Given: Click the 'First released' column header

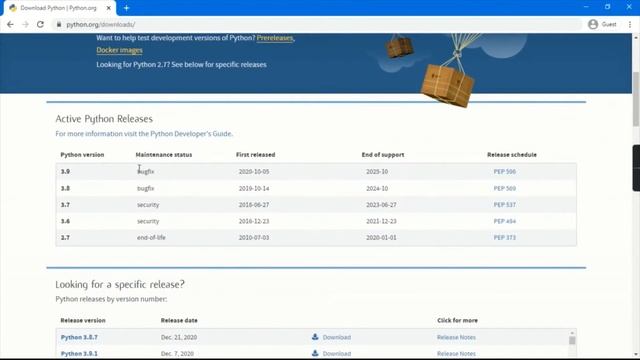Looking at the screenshot, I should coord(256,155).
